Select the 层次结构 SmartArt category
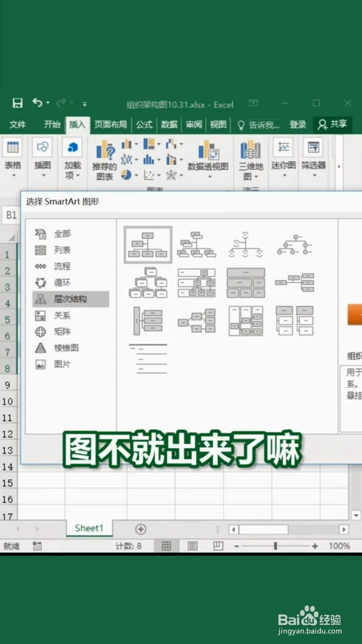Image resolution: width=362 pixels, height=644 pixels. [x=70, y=299]
